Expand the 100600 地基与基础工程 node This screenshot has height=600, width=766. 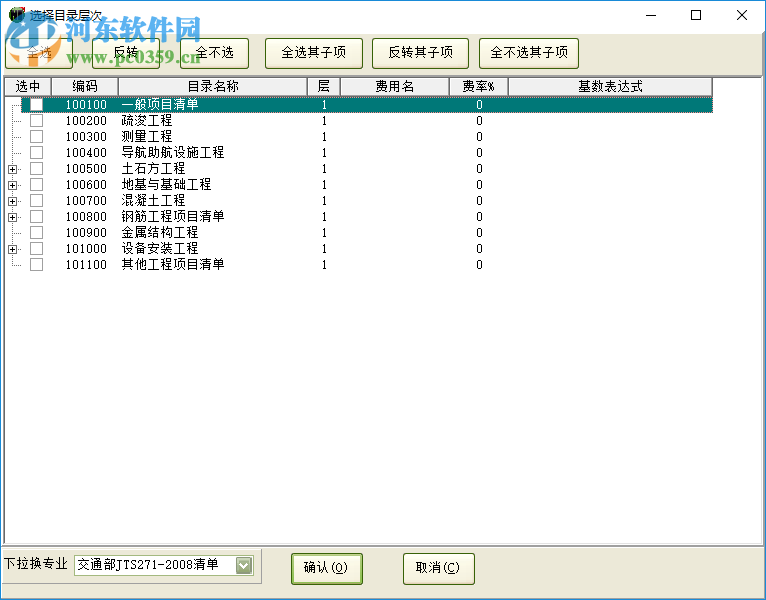pos(13,186)
